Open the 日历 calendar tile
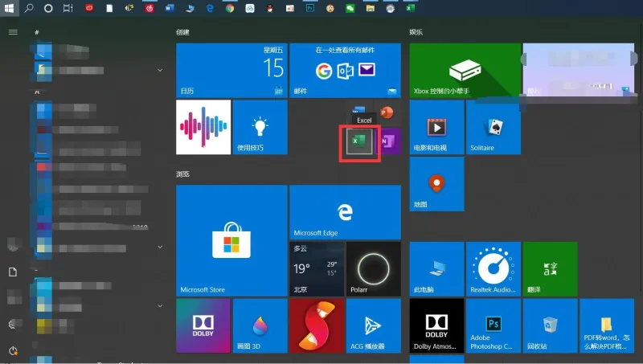The image size is (643, 364). 231,71
